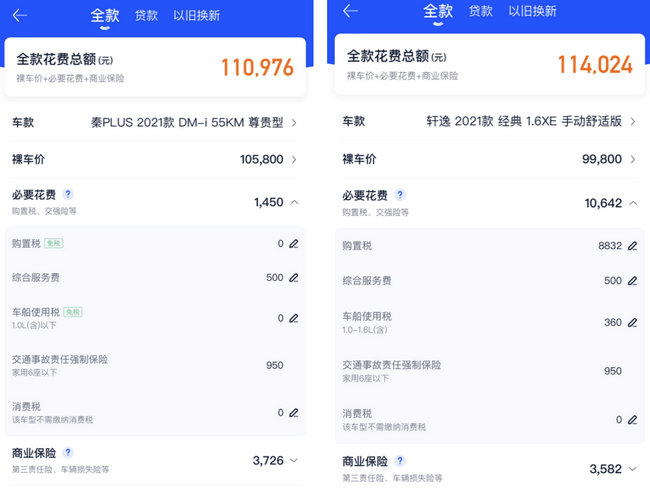Open 裸车价 99,800 chevron
This screenshot has width=650, height=491.
[x=633, y=159]
